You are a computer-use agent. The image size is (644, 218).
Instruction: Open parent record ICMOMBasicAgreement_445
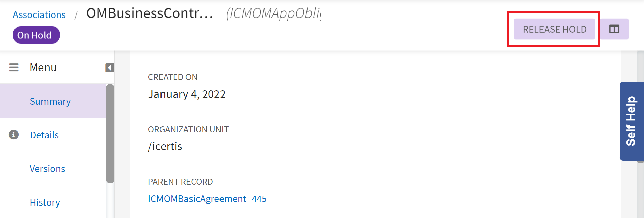(207, 199)
